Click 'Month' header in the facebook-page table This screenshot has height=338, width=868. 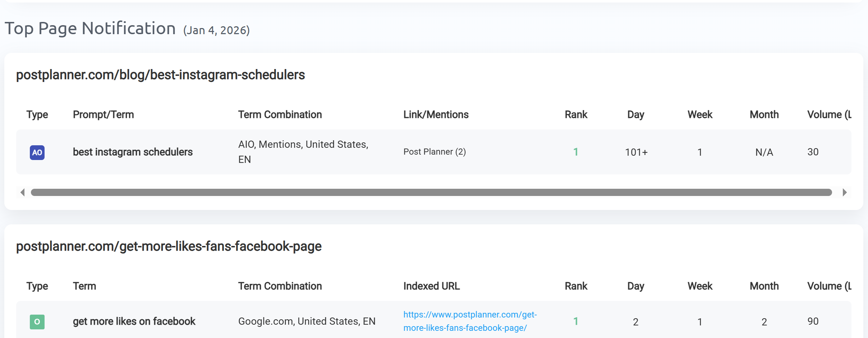click(764, 286)
